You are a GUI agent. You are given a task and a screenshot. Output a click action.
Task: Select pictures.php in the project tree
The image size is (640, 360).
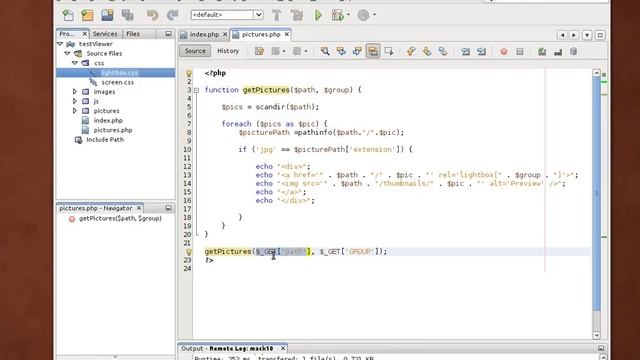coord(113,130)
